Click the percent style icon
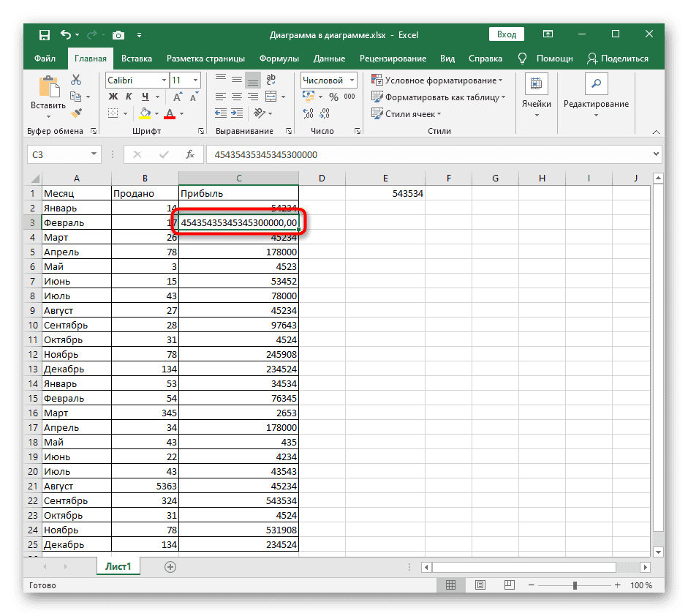The width and height of the screenshot is (688, 616). tap(333, 96)
